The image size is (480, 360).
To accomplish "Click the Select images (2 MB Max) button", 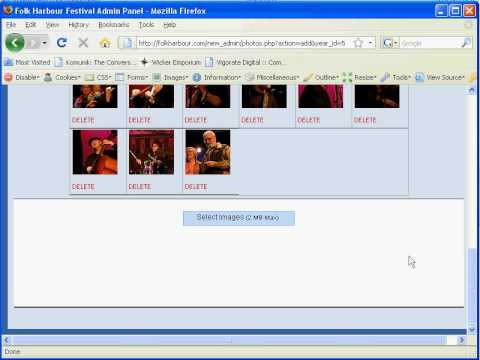I will pos(239,218).
